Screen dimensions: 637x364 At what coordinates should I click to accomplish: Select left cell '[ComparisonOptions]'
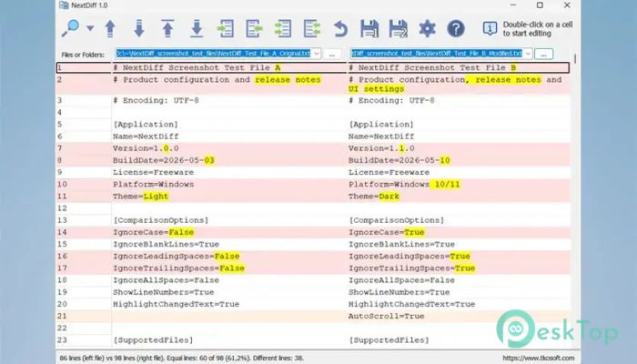pyautogui.click(x=228, y=220)
